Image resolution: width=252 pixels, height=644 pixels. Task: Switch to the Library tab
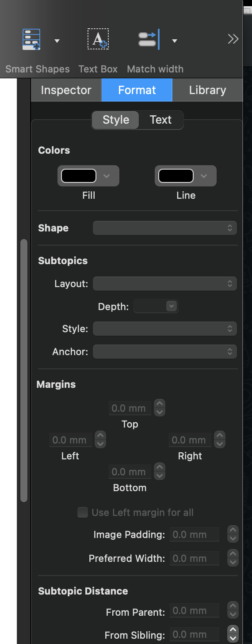207,90
